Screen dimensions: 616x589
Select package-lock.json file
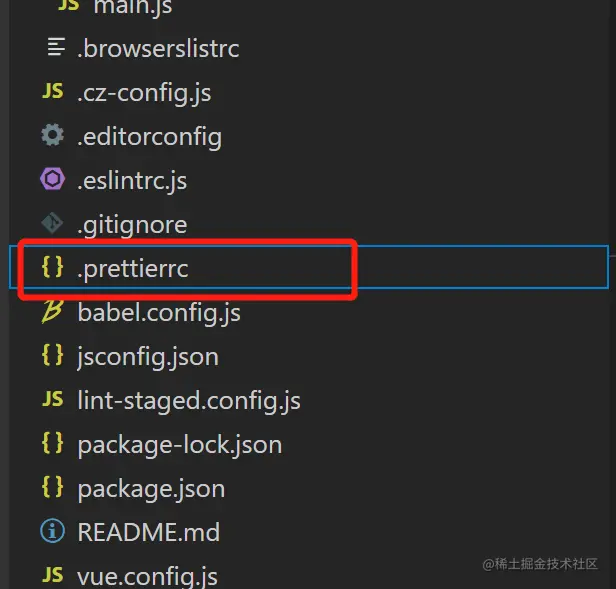[x=179, y=445]
